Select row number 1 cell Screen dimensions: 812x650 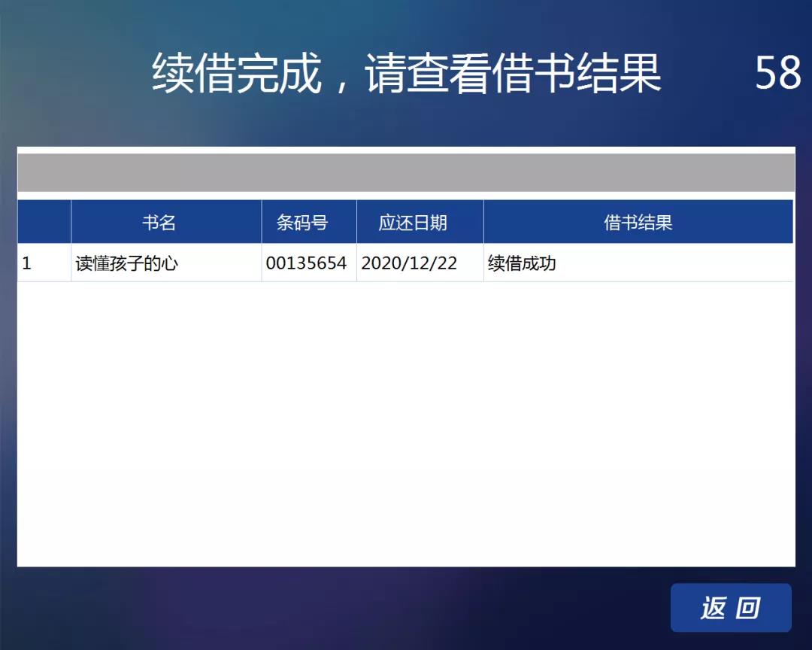(x=27, y=263)
